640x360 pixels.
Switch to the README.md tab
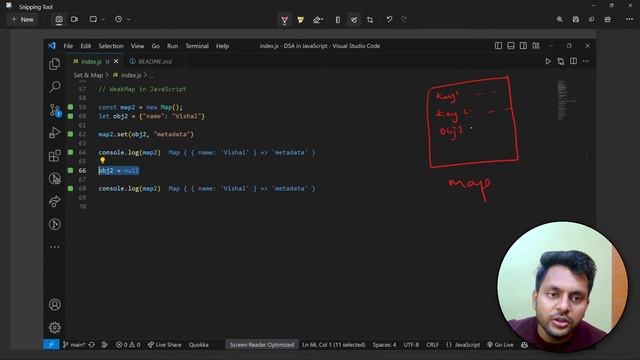[154, 62]
